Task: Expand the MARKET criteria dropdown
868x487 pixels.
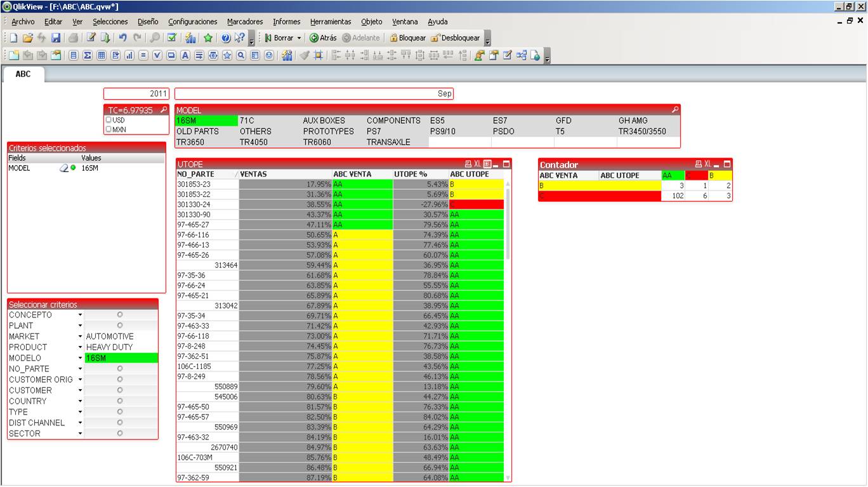Action: click(80, 337)
